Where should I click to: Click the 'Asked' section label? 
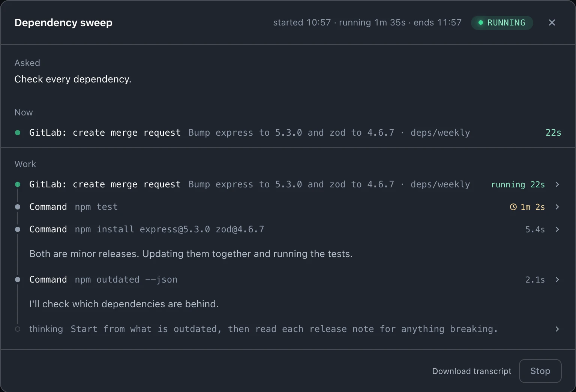point(27,63)
